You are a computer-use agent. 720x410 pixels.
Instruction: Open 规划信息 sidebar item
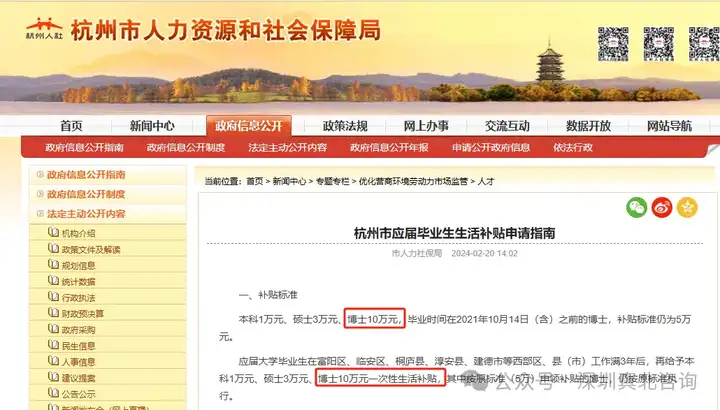tap(79, 266)
